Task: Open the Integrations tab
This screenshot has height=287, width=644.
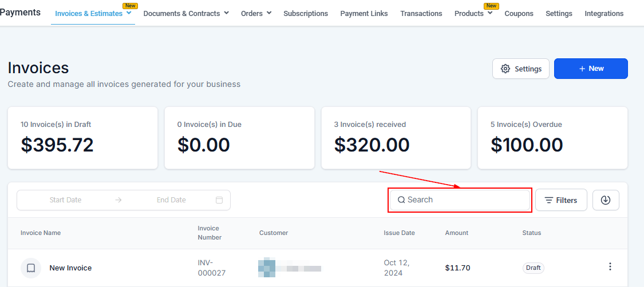Action: (604, 13)
